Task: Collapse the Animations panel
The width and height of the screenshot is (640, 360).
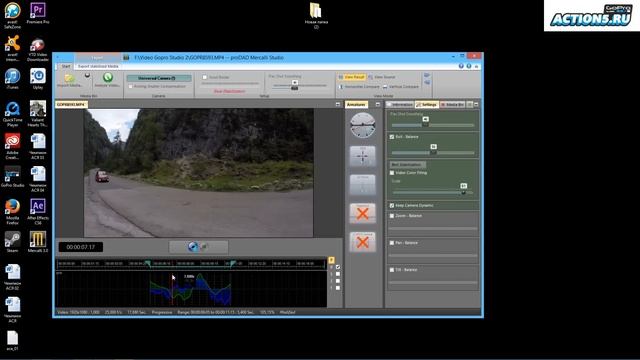Action: tap(378, 104)
